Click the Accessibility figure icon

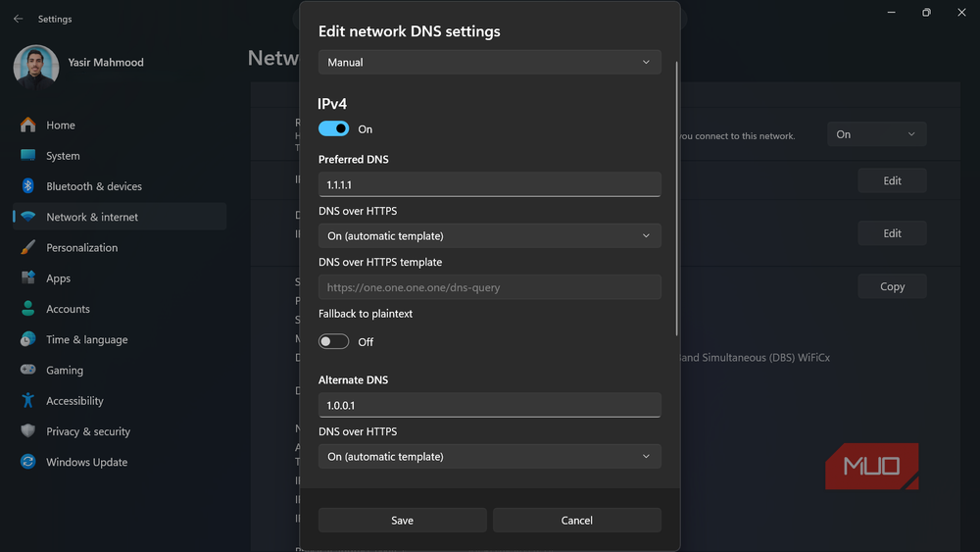click(x=27, y=400)
